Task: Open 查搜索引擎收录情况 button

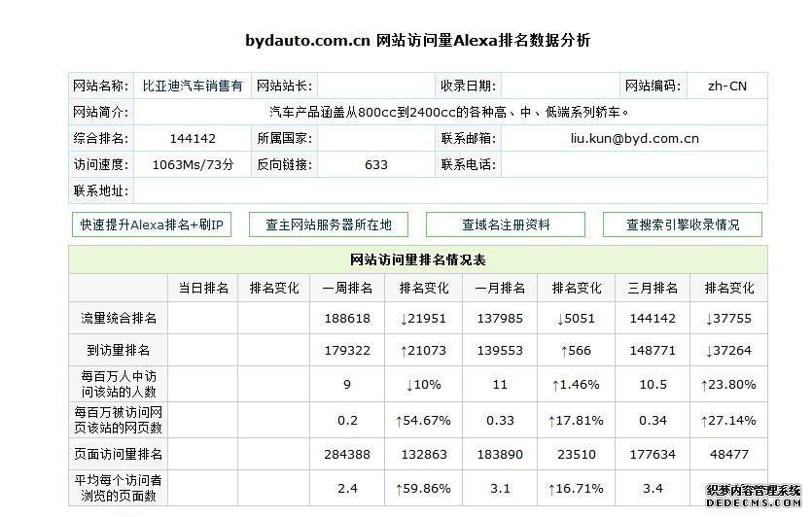Action: [x=683, y=224]
